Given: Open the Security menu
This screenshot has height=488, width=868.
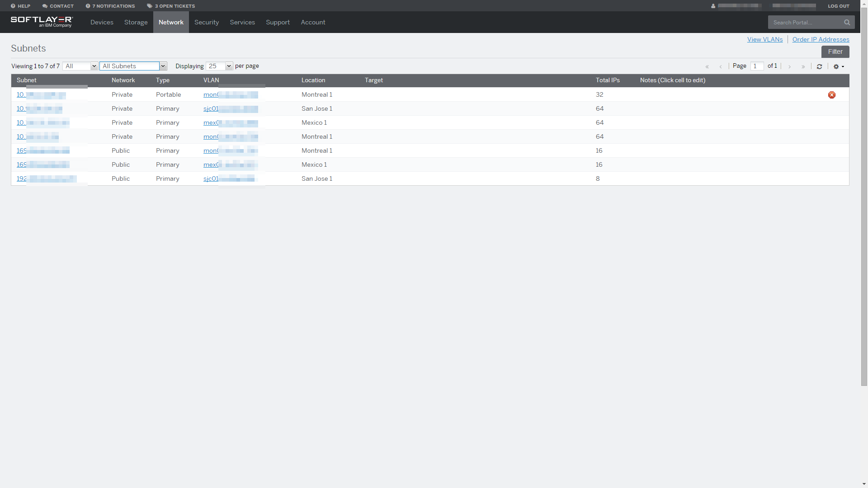Looking at the screenshot, I should pos(207,22).
